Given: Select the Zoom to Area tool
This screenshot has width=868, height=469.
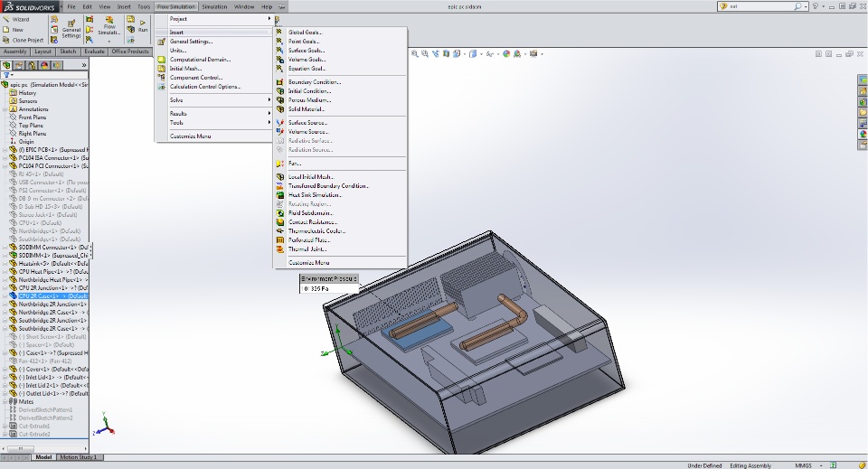Looking at the screenshot, I should tap(425, 54).
